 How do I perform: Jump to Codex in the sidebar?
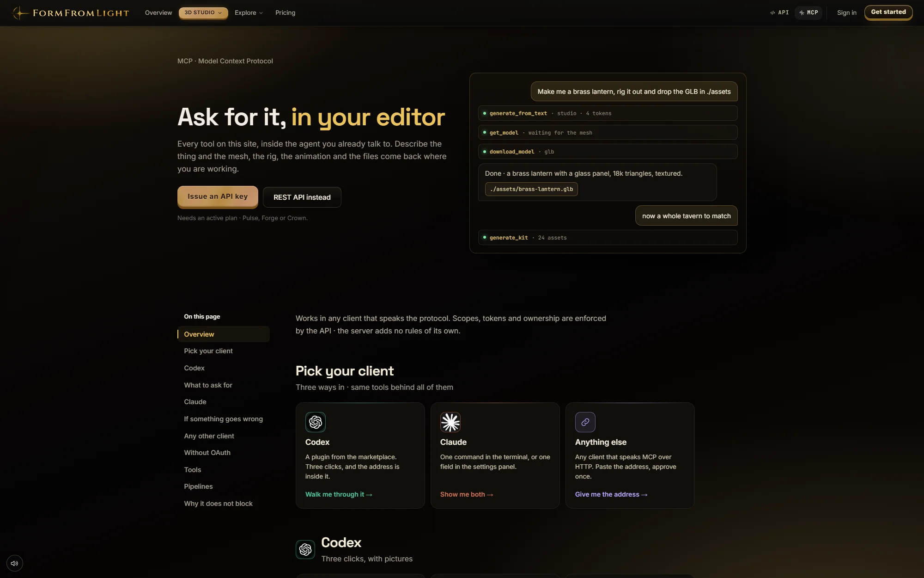194,368
